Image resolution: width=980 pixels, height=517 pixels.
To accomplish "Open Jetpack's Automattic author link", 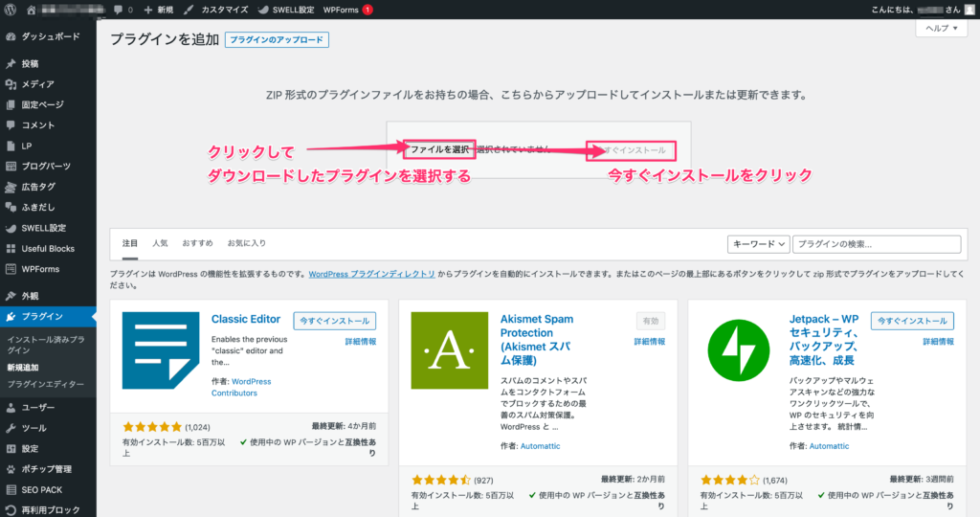I will pos(829,446).
